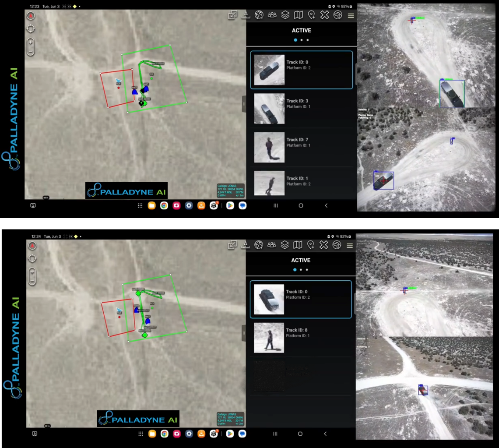Image resolution: width=499 pixels, height=448 pixels.
Task: Click the dog-head icon in top toolbar
Action: coord(337,15)
